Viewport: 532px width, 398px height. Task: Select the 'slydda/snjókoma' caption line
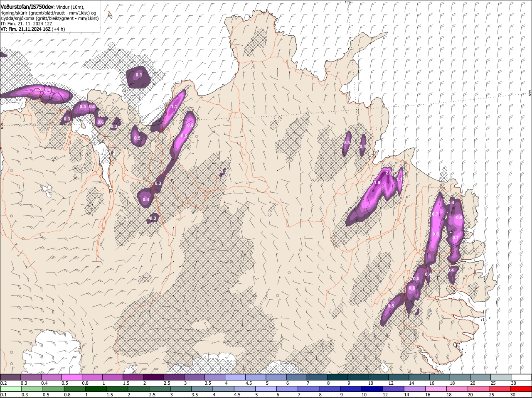49,18
